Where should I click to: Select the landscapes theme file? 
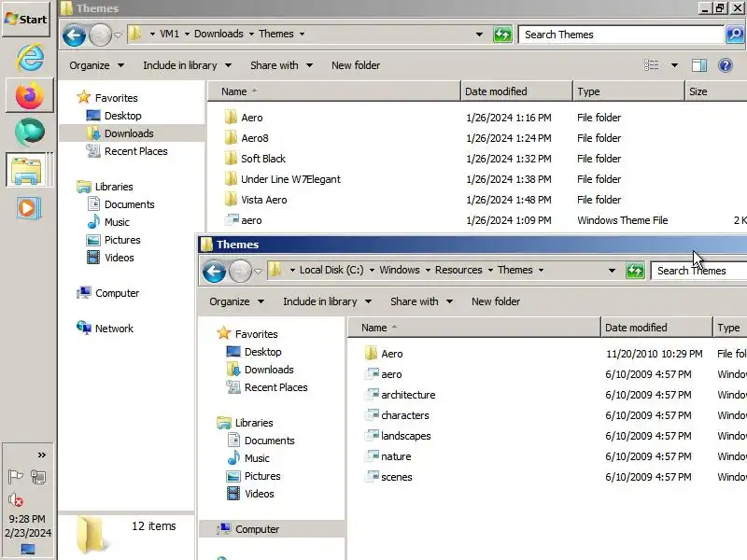(406, 436)
